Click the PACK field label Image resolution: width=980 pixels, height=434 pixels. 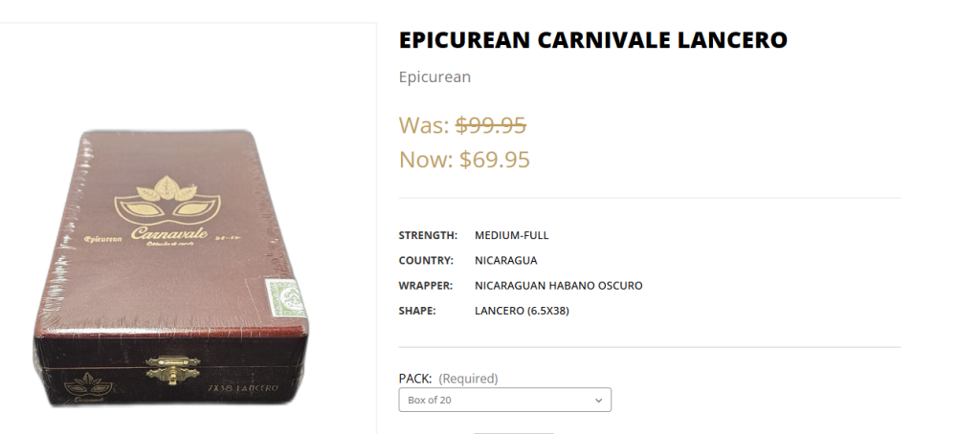[x=415, y=378]
